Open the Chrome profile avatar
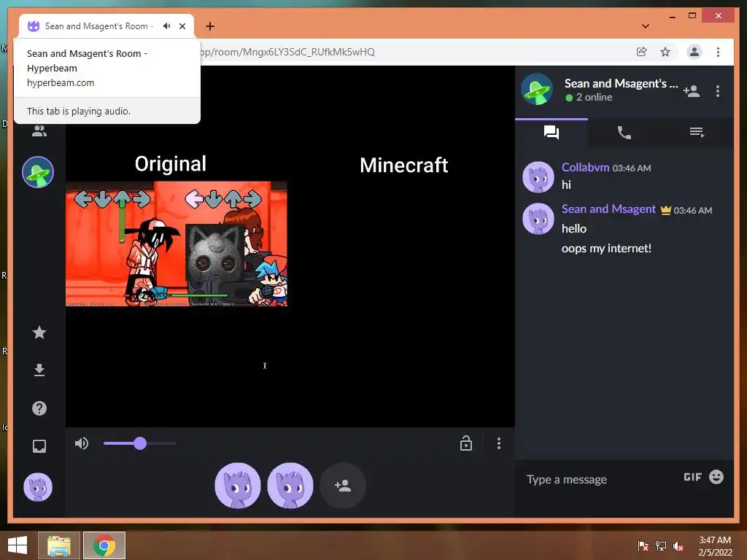The image size is (747, 560). (694, 52)
